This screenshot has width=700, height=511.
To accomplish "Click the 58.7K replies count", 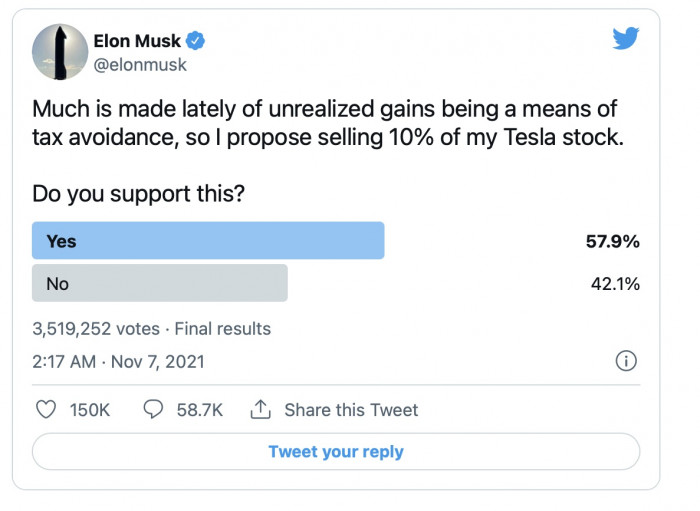I will 198,410.
